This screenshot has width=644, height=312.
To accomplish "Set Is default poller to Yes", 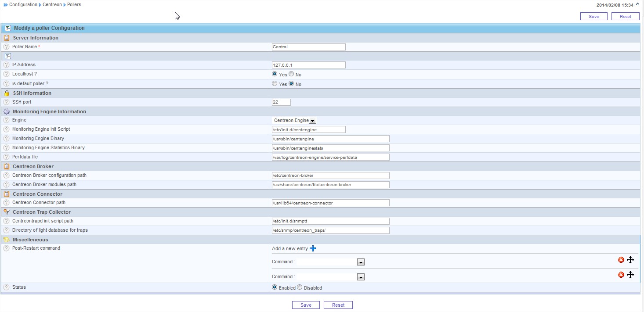I will (275, 83).
